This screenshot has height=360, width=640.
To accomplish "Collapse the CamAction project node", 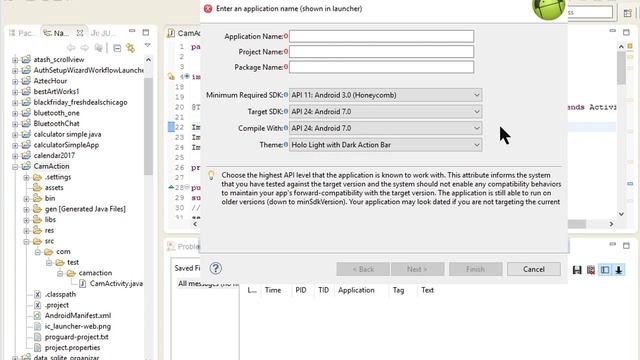I will (x=15, y=167).
